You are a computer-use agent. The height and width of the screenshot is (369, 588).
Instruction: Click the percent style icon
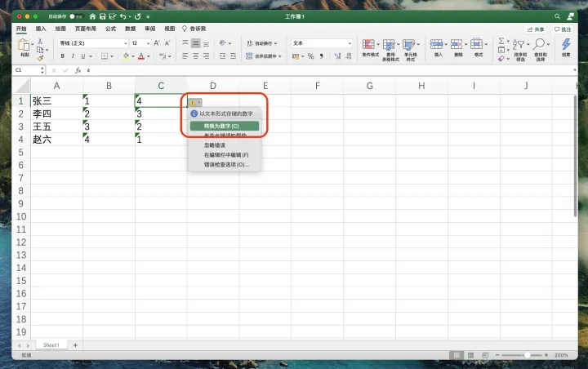(x=309, y=56)
